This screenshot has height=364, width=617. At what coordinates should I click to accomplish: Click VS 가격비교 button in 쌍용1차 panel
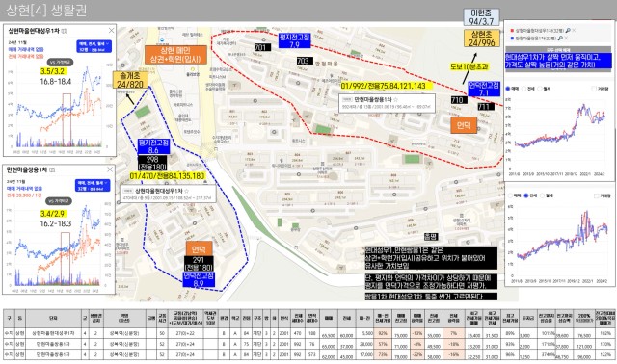click(59, 201)
